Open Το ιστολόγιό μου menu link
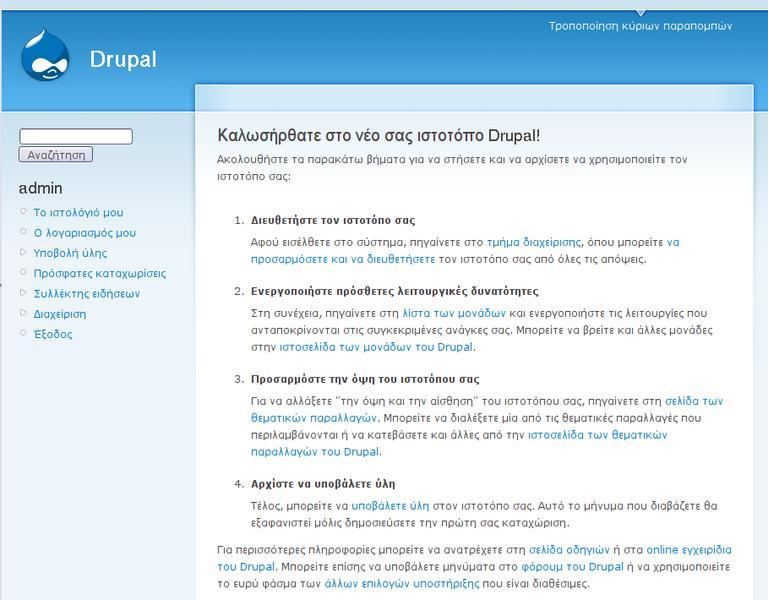 (78, 213)
